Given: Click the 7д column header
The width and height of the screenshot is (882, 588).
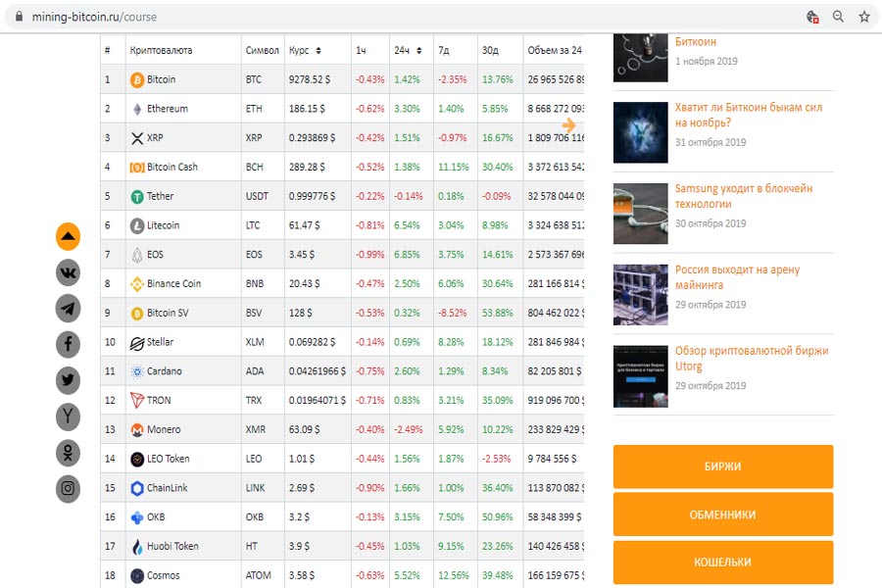Looking at the screenshot, I should tap(444, 50).
